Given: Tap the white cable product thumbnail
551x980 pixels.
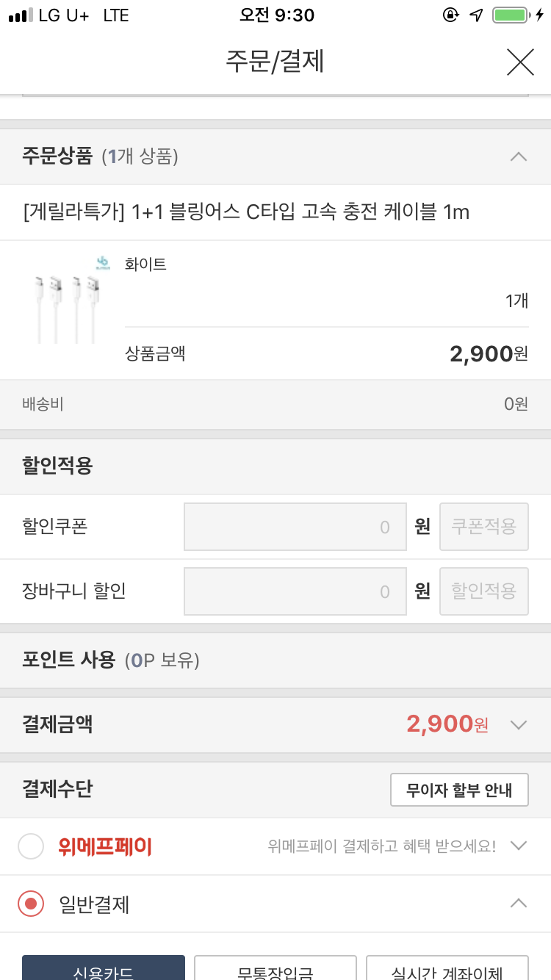Looking at the screenshot, I should point(67,309).
